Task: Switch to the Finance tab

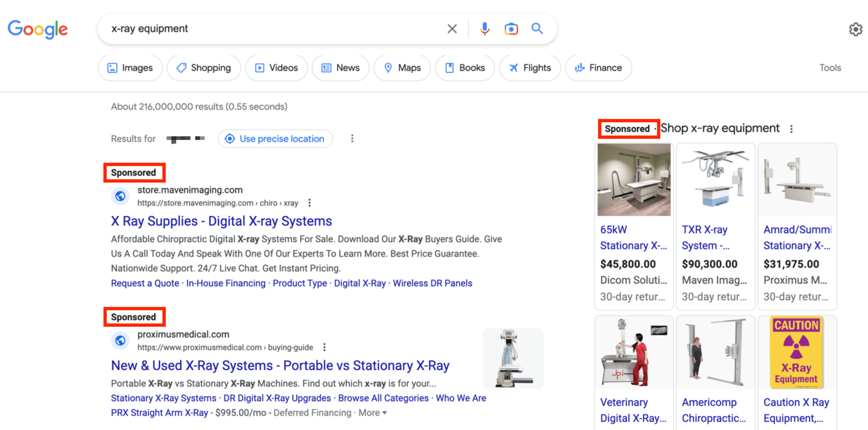Action: click(x=598, y=68)
